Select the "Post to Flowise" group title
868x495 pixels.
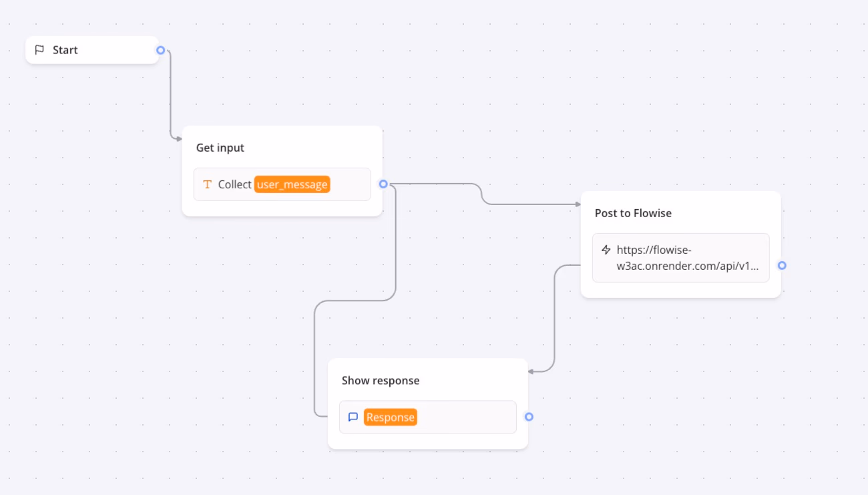tap(633, 213)
